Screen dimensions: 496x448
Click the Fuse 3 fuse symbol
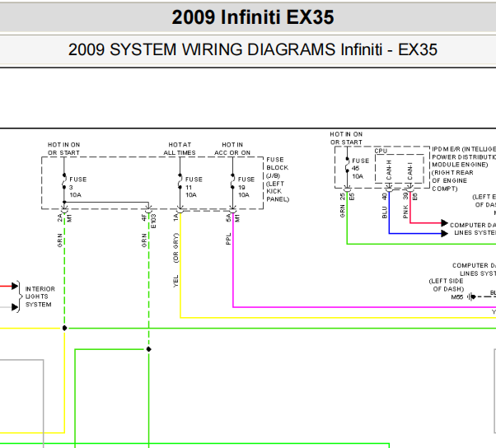64,181
